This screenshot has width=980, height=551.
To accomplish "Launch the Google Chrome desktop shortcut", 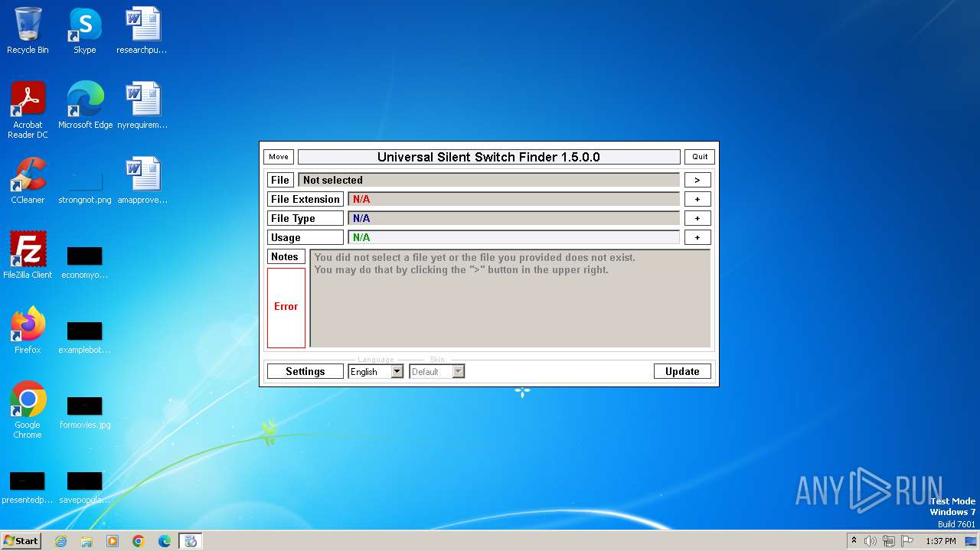I will coord(28,409).
